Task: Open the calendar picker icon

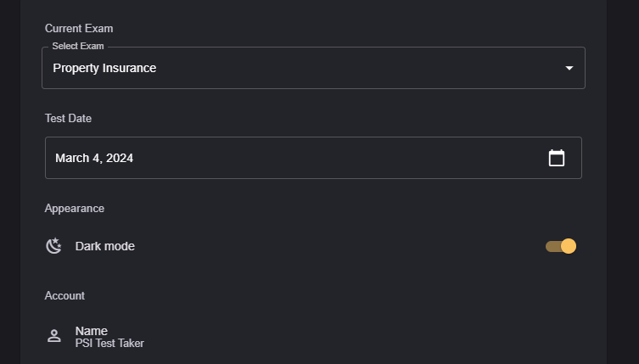Action: pyautogui.click(x=557, y=158)
